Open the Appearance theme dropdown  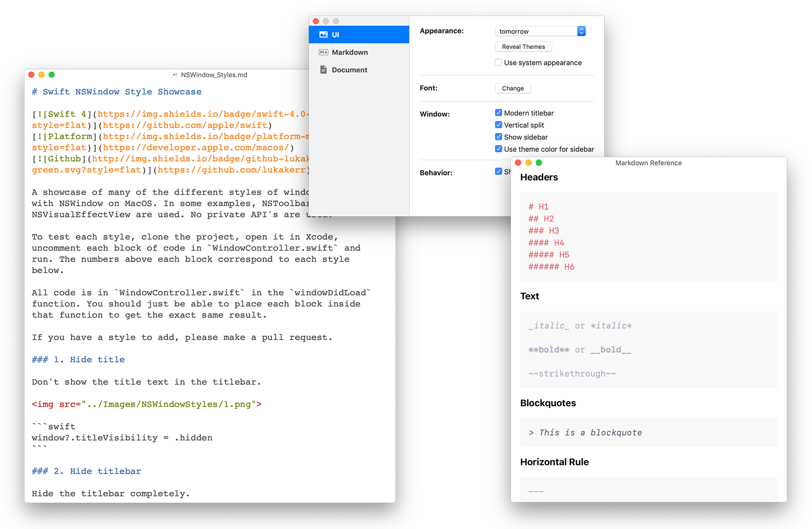[x=536, y=31]
